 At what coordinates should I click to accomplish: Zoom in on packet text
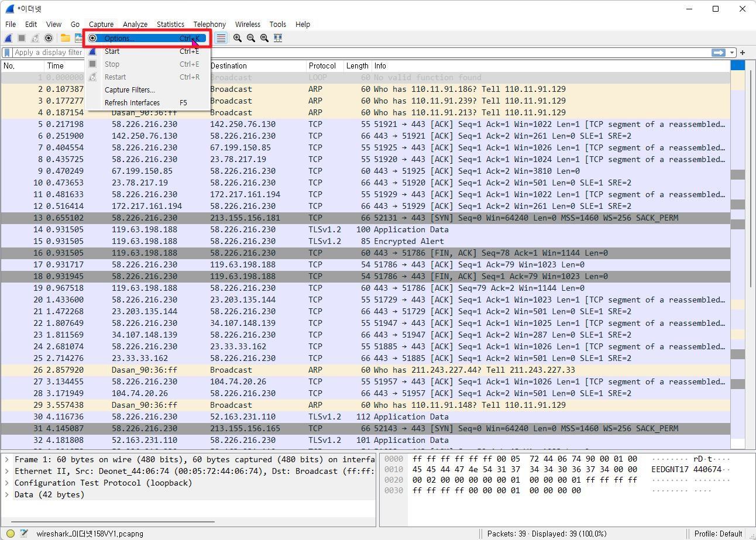coord(238,38)
